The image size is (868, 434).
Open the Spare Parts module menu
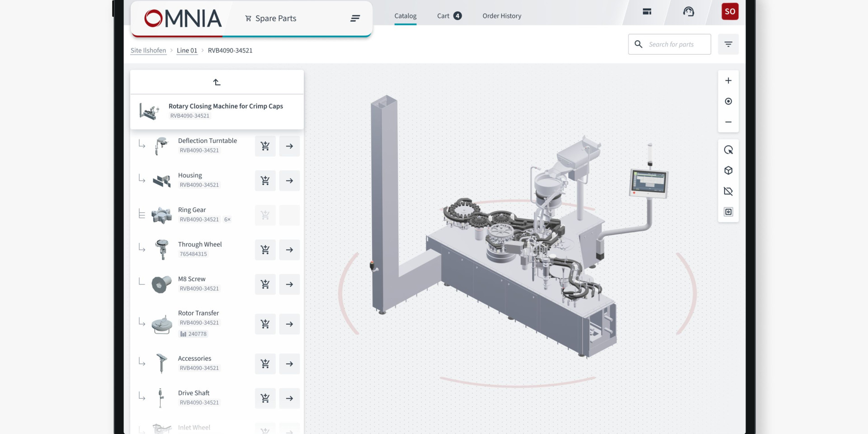click(x=355, y=19)
